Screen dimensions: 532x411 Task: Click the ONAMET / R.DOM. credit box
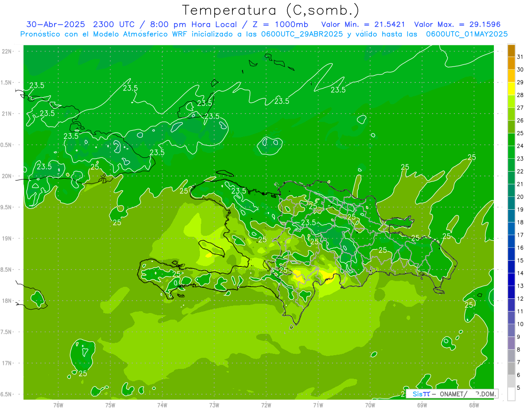pyautogui.click(x=452, y=394)
